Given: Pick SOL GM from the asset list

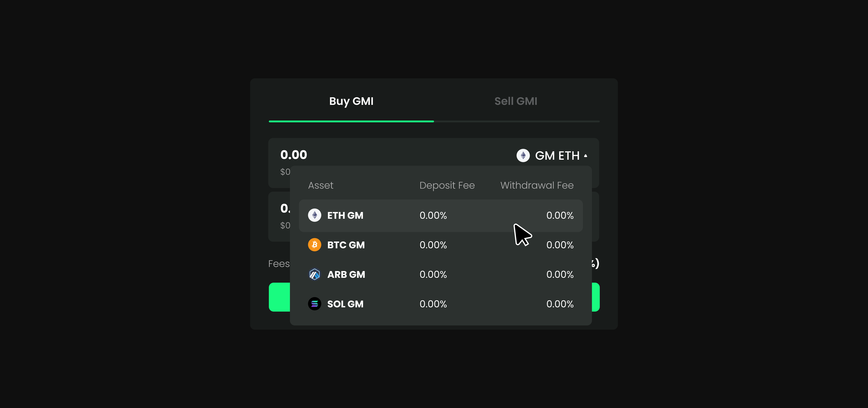Looking at the screenshot, I should [x=438, y=304].
